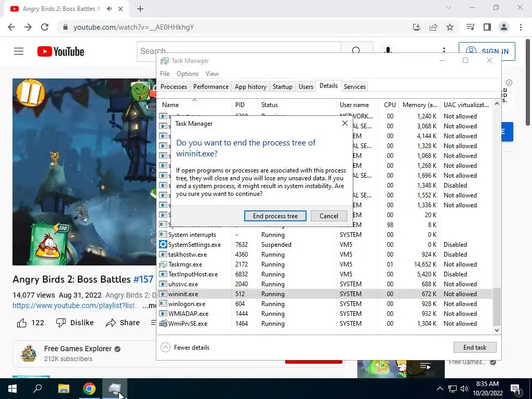Go to YouTube home via logo

click(61, 51)
